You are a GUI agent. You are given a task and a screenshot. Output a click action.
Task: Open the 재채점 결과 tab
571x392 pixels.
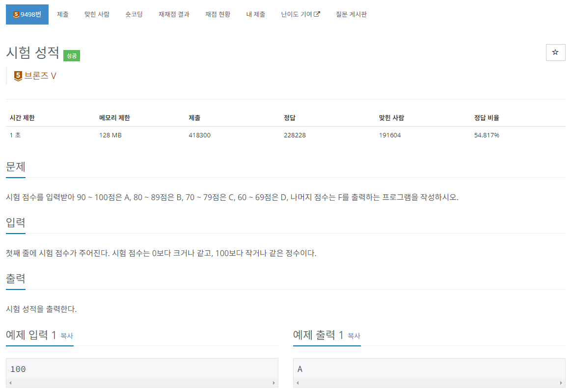point(174,15)
